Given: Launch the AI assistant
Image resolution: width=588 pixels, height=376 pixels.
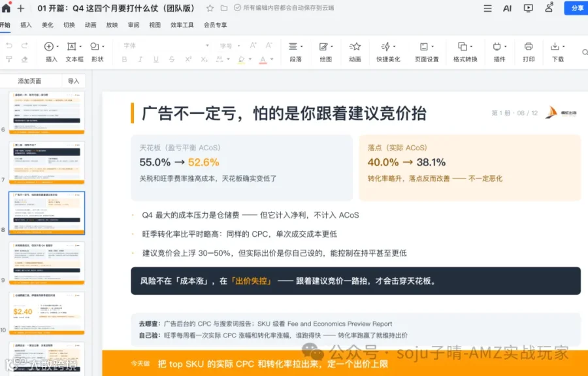Looking at the screenshot, I should click(x=508, y=9).
